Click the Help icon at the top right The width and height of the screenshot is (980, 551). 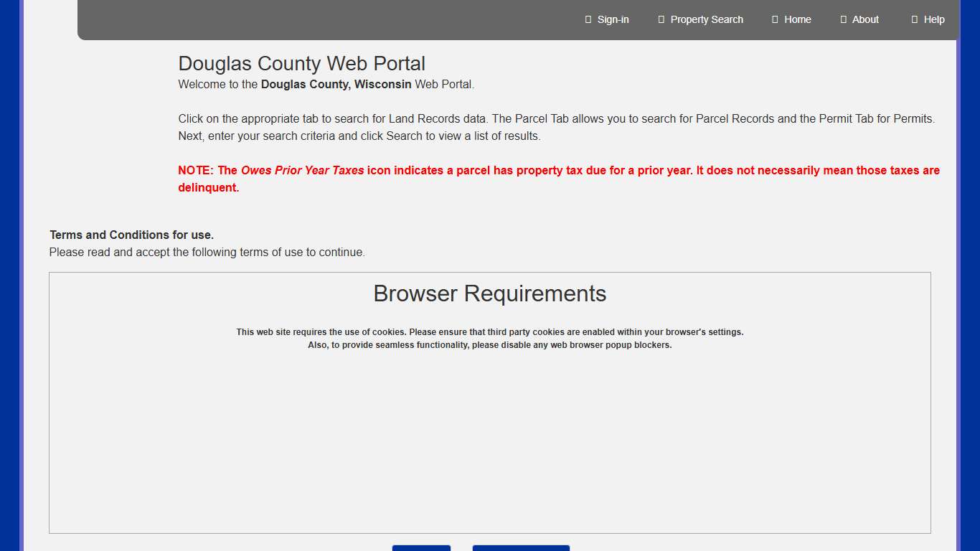[914, 19]
